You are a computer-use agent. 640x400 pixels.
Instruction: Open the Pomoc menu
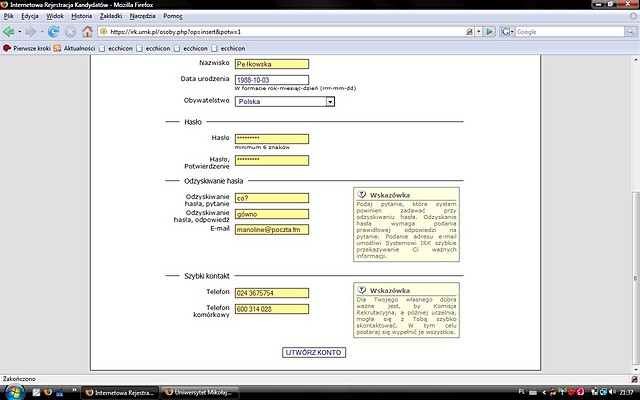173,16
